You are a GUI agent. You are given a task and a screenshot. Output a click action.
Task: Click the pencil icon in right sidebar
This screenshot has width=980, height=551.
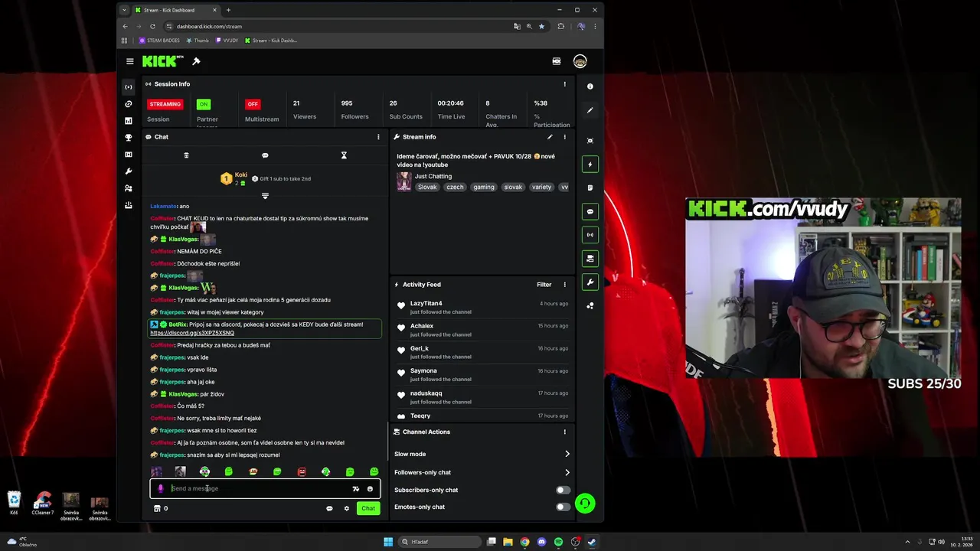pyautogui.click(x=590, y=110)
